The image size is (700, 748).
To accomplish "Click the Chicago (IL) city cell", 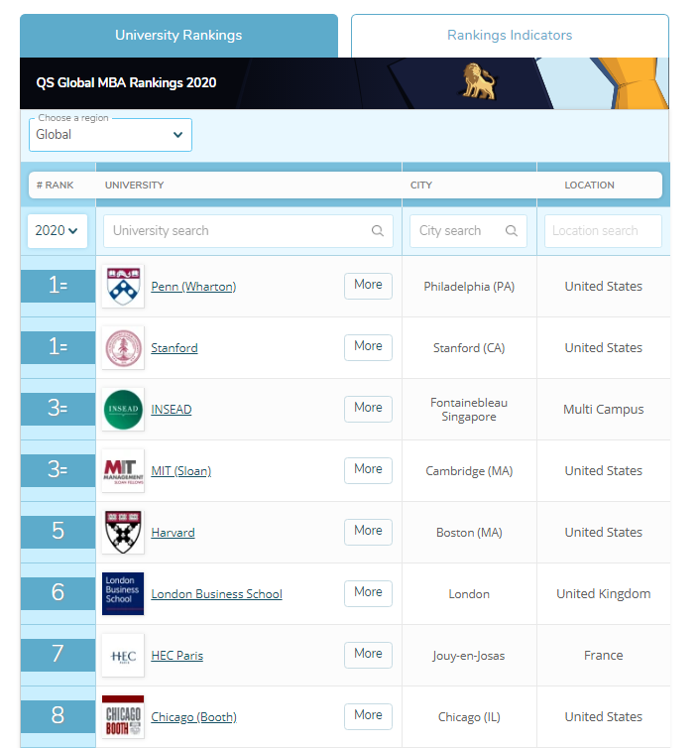I will coord(469,717).
